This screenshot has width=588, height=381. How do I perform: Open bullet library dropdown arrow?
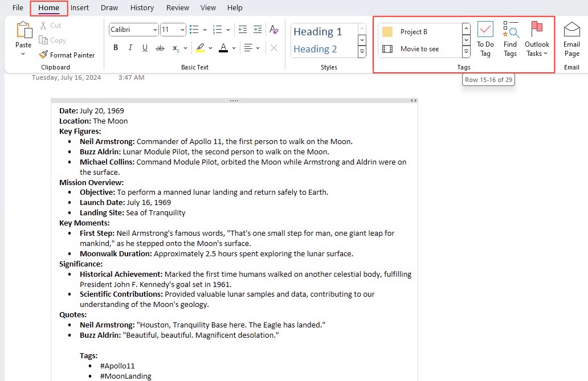205,30
